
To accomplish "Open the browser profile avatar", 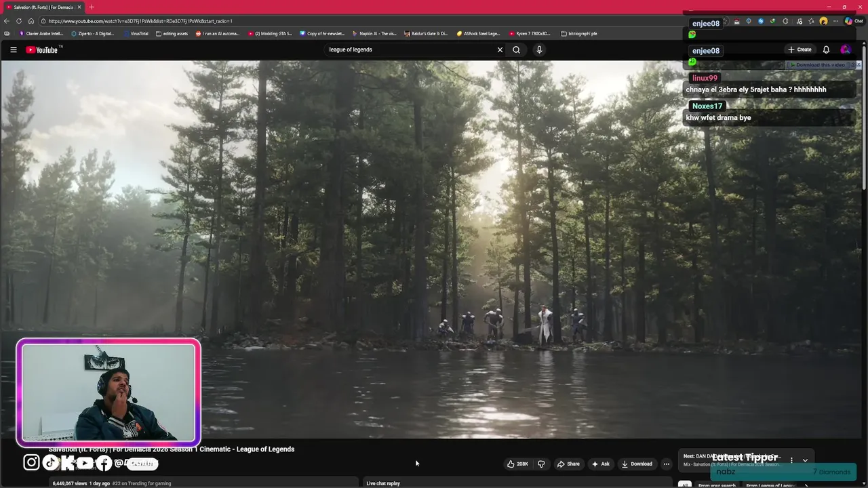I will [823, 21].
